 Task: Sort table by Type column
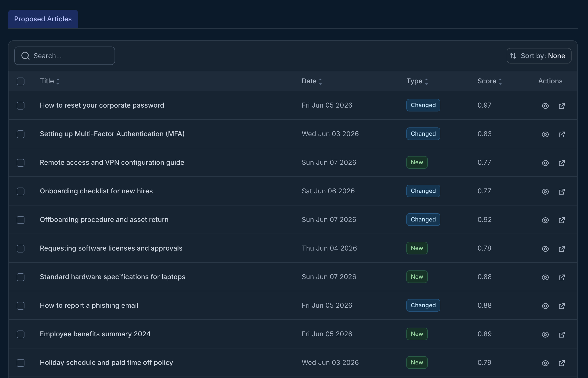coord(417,81)
